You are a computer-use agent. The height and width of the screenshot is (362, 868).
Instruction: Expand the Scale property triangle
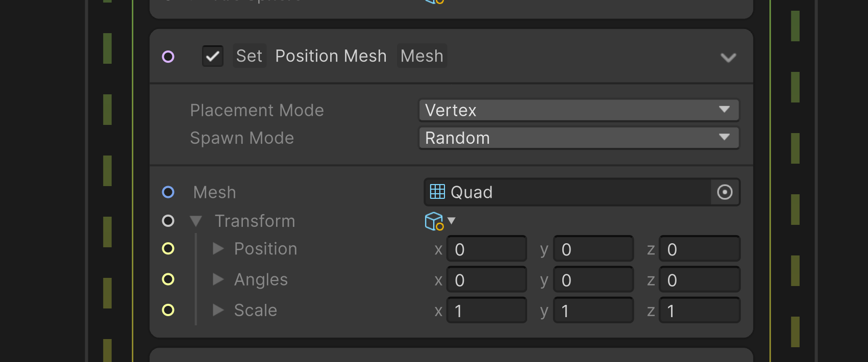(218, 310)
